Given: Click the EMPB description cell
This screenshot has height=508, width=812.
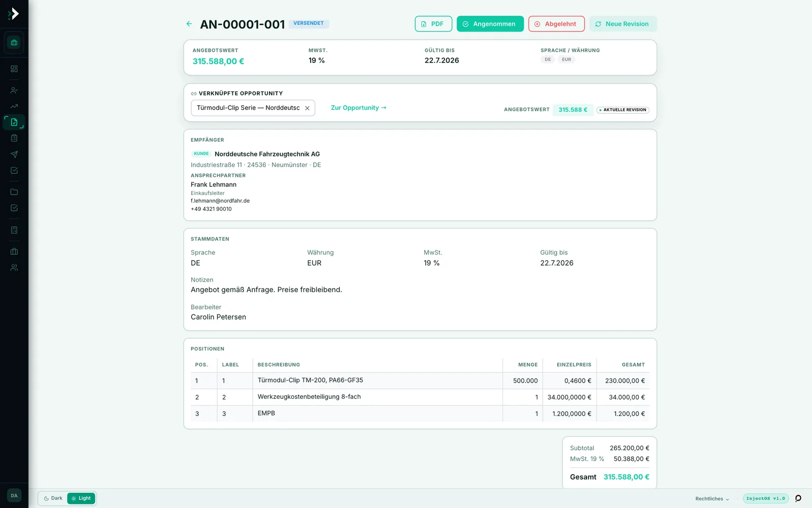Looking at the screenshot, I should (378, 414).
